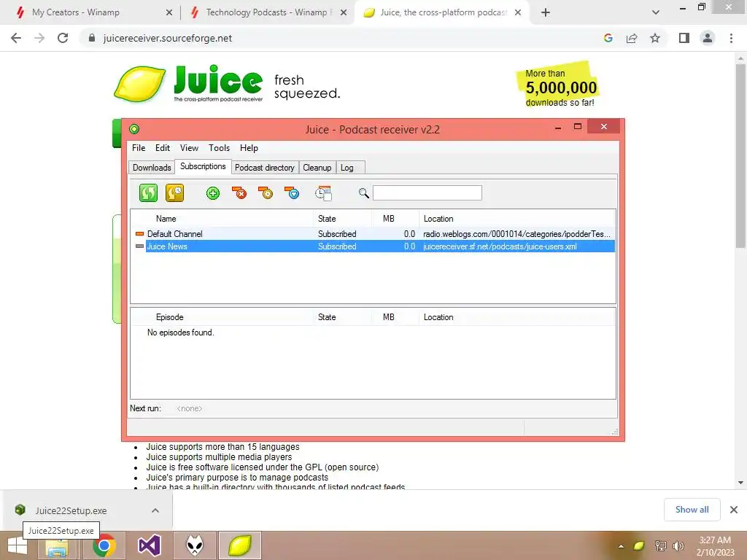Click the Remove feed icon with red X

point(239,192)
